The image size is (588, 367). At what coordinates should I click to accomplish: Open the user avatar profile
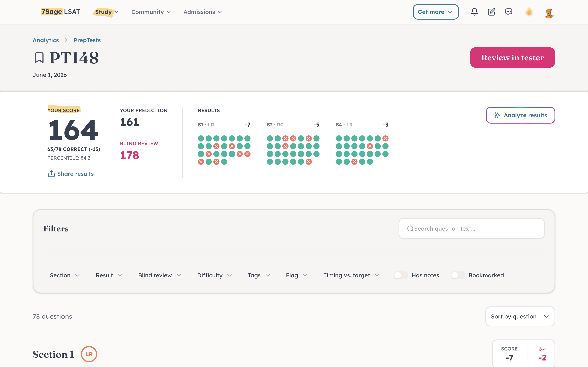[x=549, y=13]
